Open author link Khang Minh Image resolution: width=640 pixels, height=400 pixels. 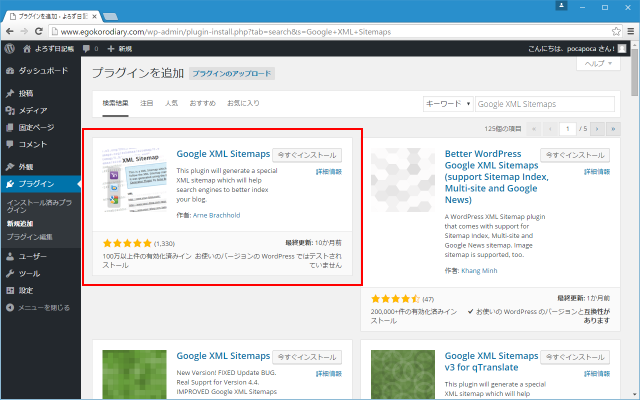click(479, 271)
